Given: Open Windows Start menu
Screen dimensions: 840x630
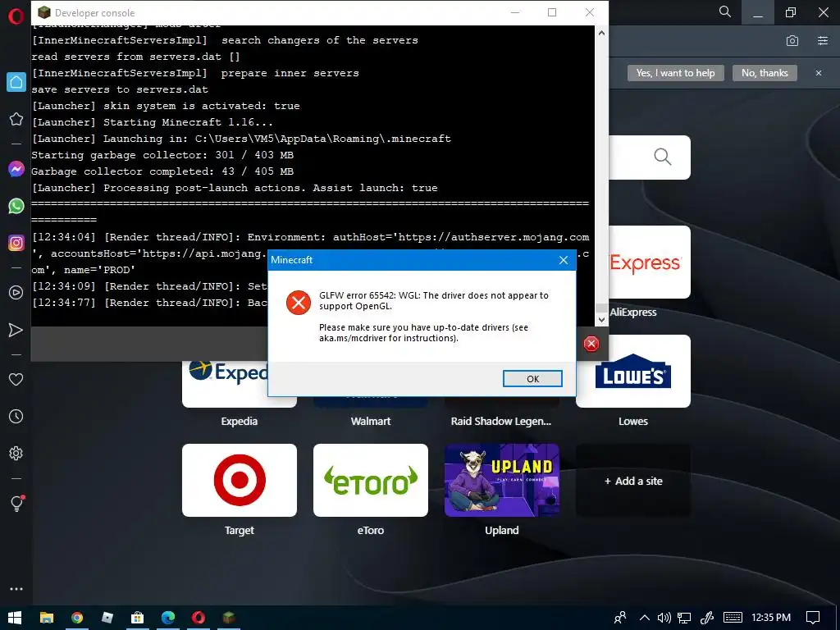Looking at the screenshot, I should 15,618.
